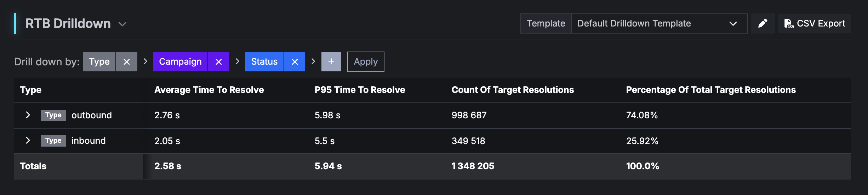Image resolution: width=868 pixels, height=195 pixels.
Task: Click the pencil edit template icon
Action: pos(763,24)
